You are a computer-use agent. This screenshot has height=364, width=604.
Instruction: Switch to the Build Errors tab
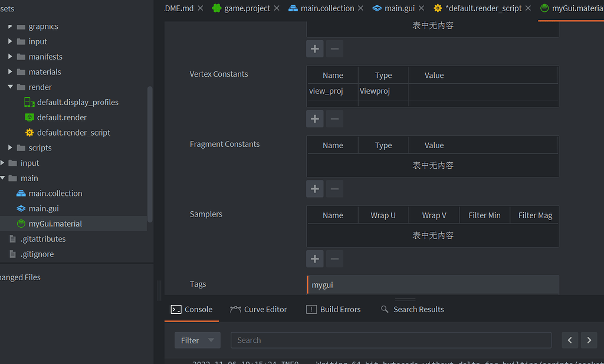pyautogui.click(x=334, y=309)
